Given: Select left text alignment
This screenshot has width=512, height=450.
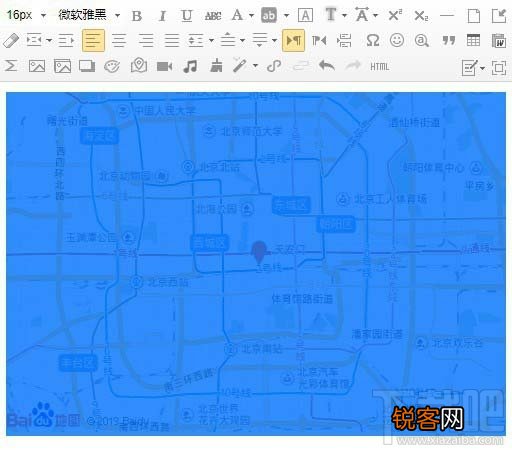Looking at the screenshot, I should click(93, 40).
